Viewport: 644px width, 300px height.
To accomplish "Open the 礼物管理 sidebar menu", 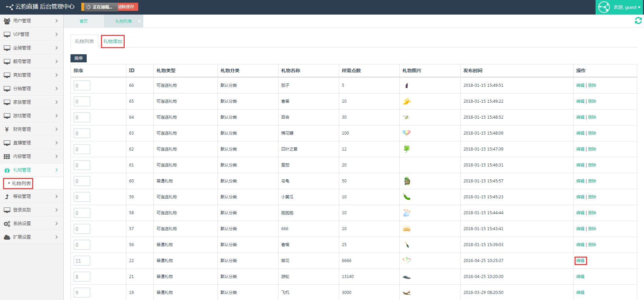I will pos(32,170).
